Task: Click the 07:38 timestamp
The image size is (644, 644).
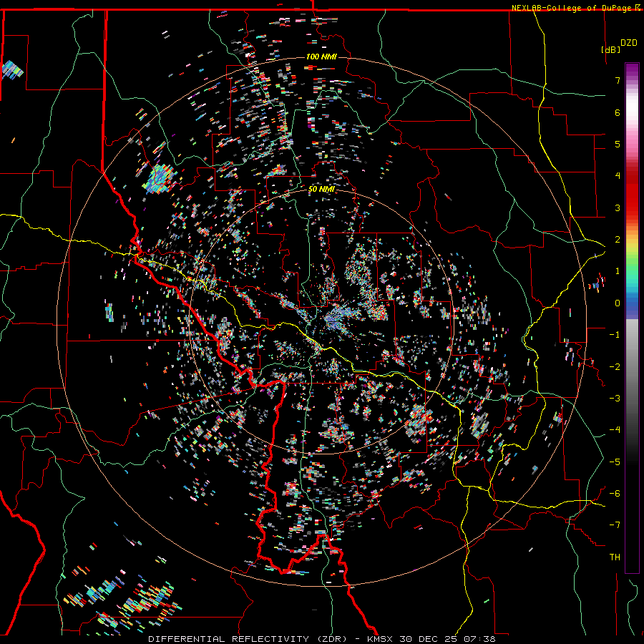Action: click(x=479, y=639)
